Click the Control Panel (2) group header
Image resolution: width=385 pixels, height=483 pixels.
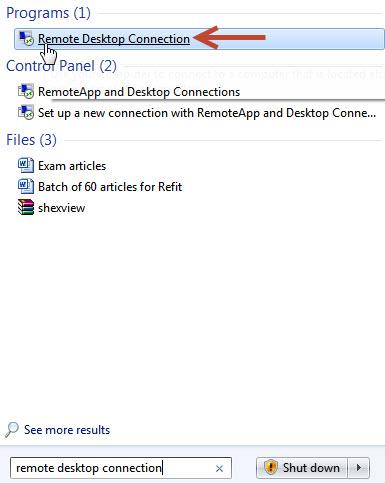pos(61,66)
